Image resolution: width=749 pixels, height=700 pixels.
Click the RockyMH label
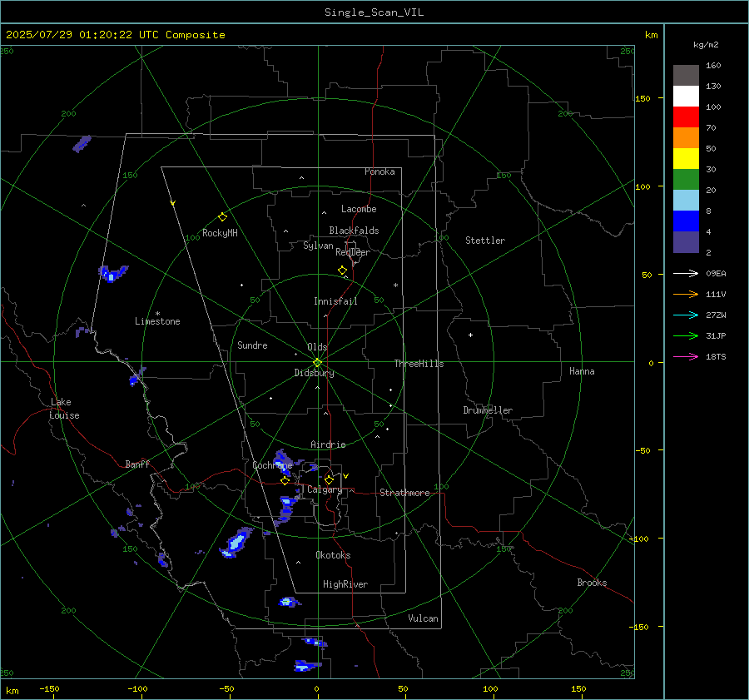(x=220, y=233)
